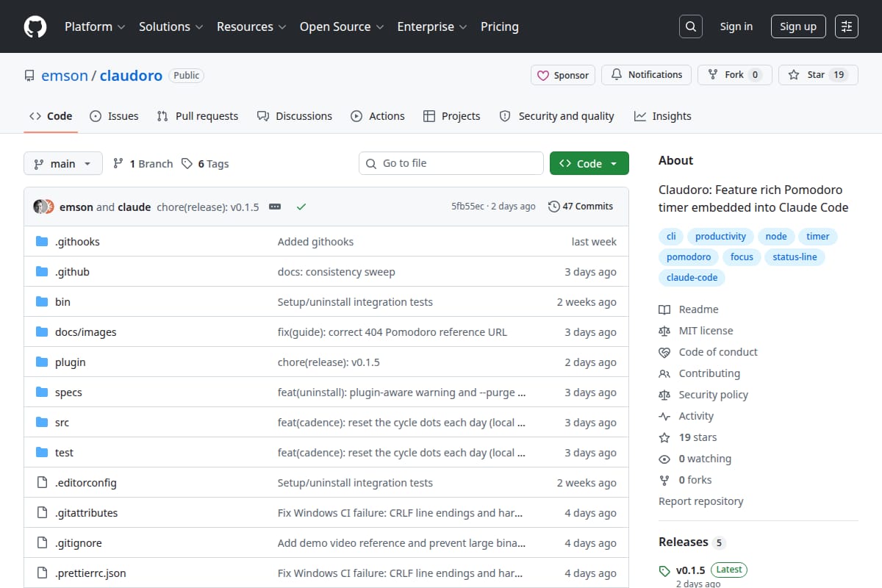Viewport: 882px width, 588px height.
Task: Open 47 Commits history
Action: (x=581, y=207)
